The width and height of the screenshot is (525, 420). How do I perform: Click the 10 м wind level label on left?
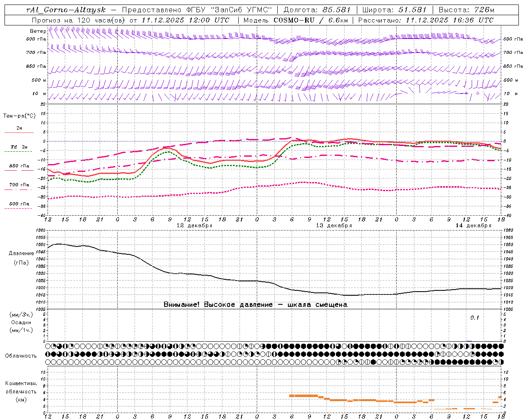point(39,94)
